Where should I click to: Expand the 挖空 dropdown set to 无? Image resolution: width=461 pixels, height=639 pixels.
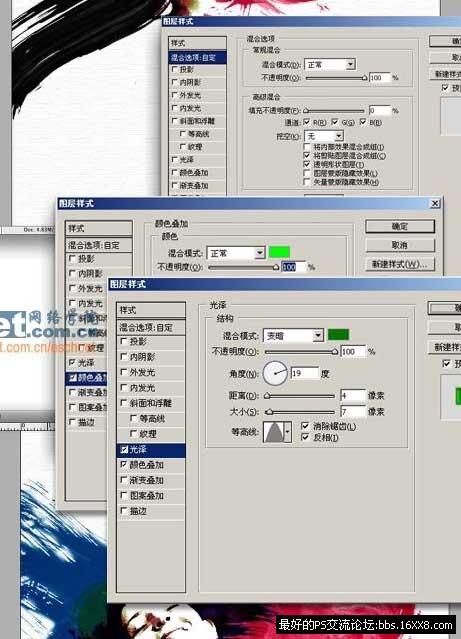pyautogui.click(x=324, y=136)
